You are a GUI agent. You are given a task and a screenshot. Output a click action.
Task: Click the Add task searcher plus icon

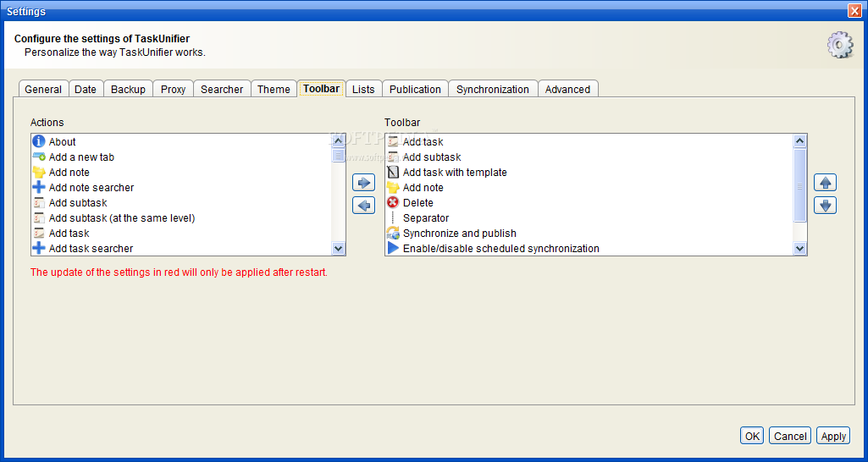point(39,249)
